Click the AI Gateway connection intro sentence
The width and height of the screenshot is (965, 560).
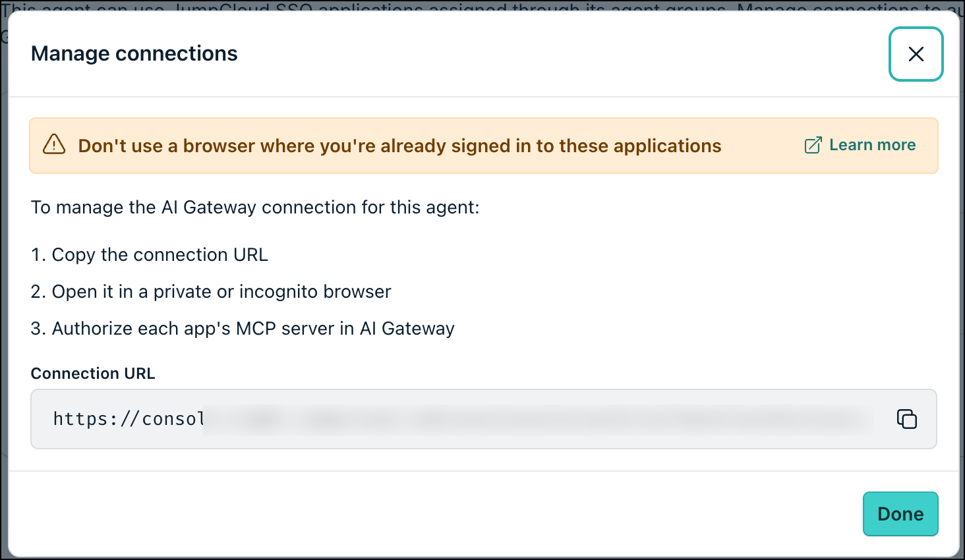(255, 208)
